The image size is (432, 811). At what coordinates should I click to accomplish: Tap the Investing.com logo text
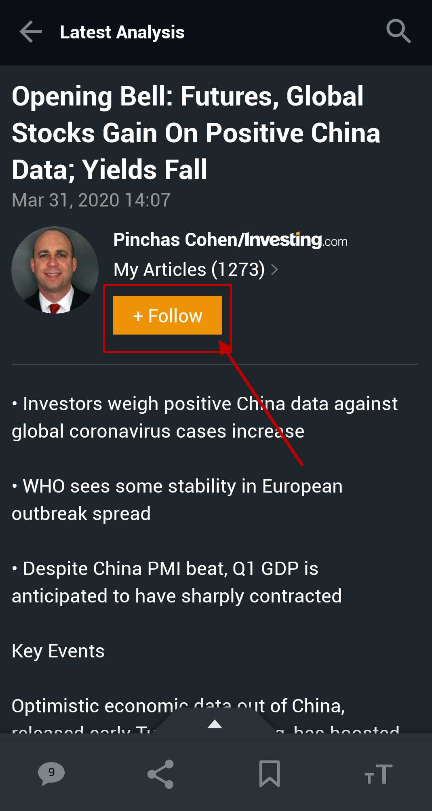point(295,240)
